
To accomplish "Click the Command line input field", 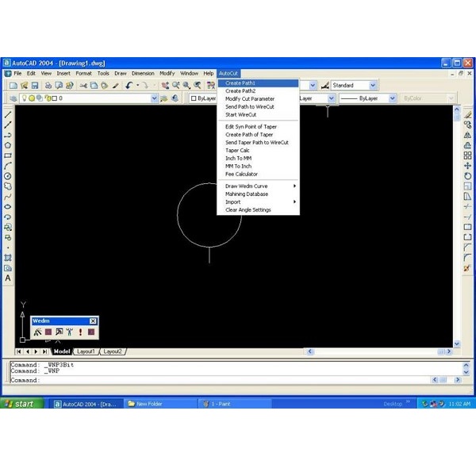I will (219, 380).
